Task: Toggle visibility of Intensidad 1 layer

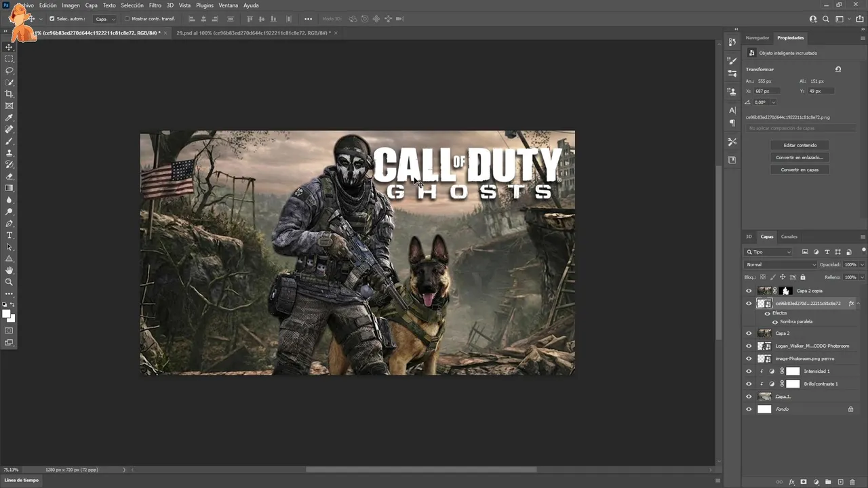Action: click(749, 371)
